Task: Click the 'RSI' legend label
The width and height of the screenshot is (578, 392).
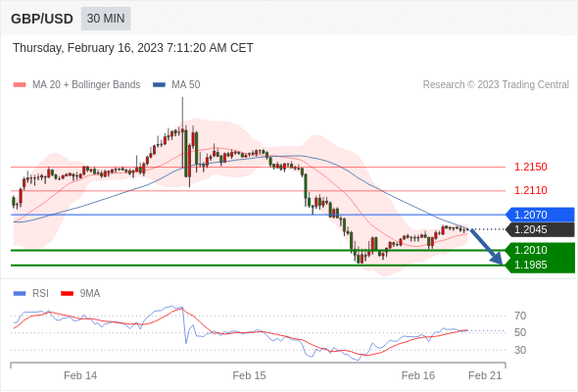Action: [x=40, y=294]
